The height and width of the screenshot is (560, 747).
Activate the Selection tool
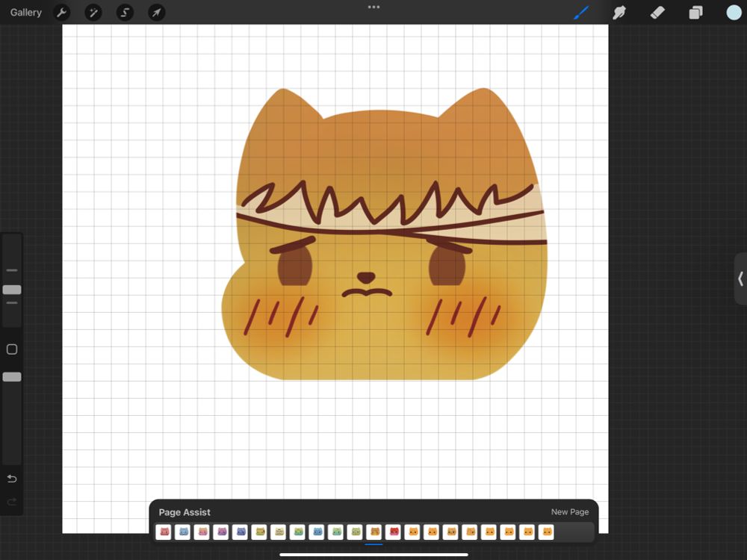125,13
